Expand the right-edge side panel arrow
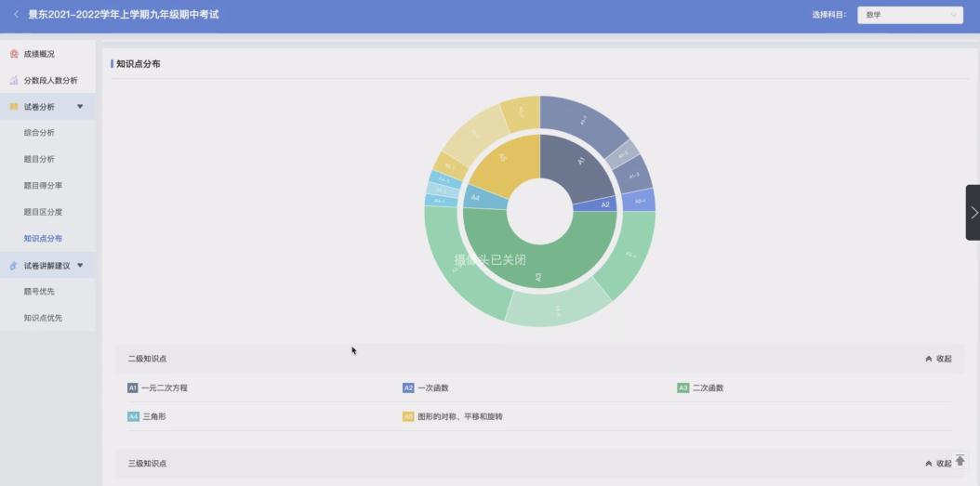The height and width of the screenshot is (486, 980). pos(973,213)
